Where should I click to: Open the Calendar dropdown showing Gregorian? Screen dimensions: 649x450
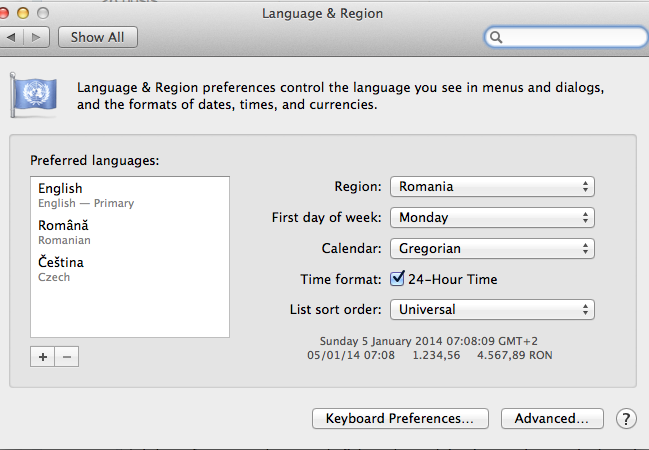tap(492, 248)
